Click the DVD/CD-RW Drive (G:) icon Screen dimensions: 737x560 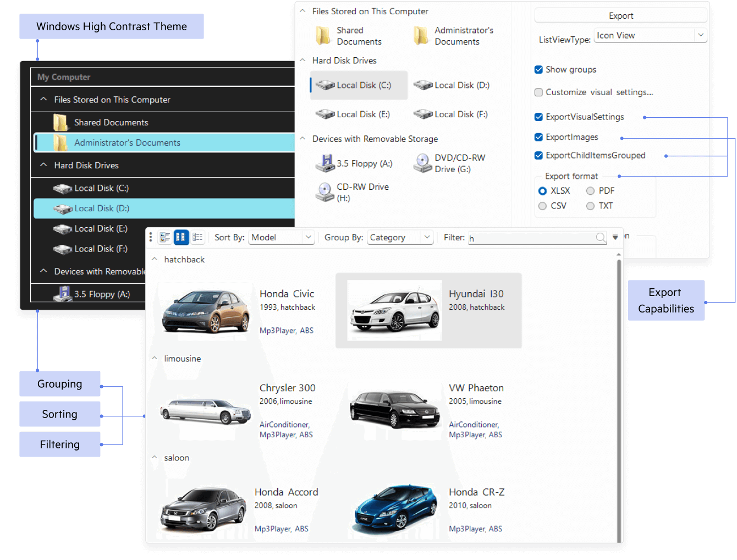422,163
